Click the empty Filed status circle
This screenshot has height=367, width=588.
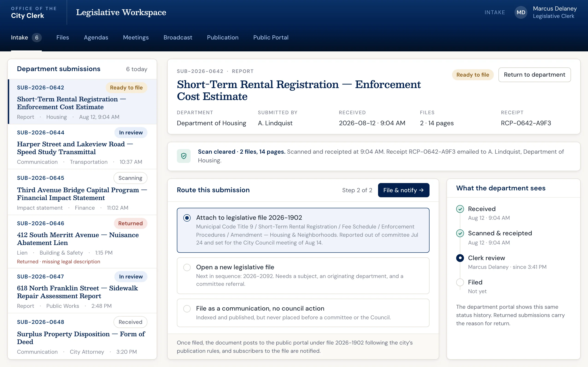tap(460, 282)
